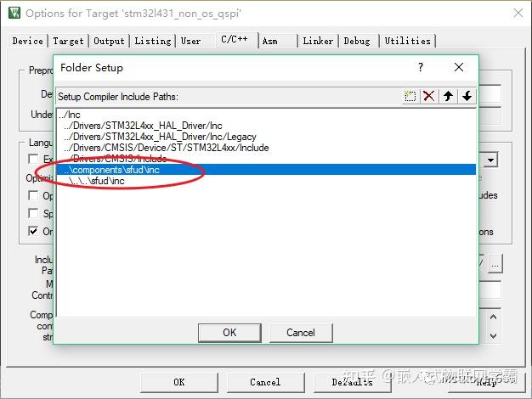Add a new include path entry

tap(410, 96)
